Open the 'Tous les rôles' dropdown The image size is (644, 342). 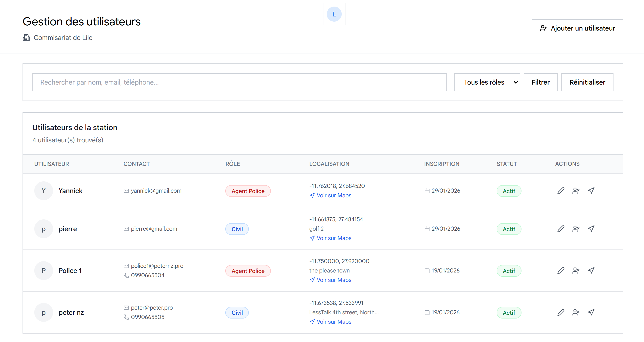(487, 82)
